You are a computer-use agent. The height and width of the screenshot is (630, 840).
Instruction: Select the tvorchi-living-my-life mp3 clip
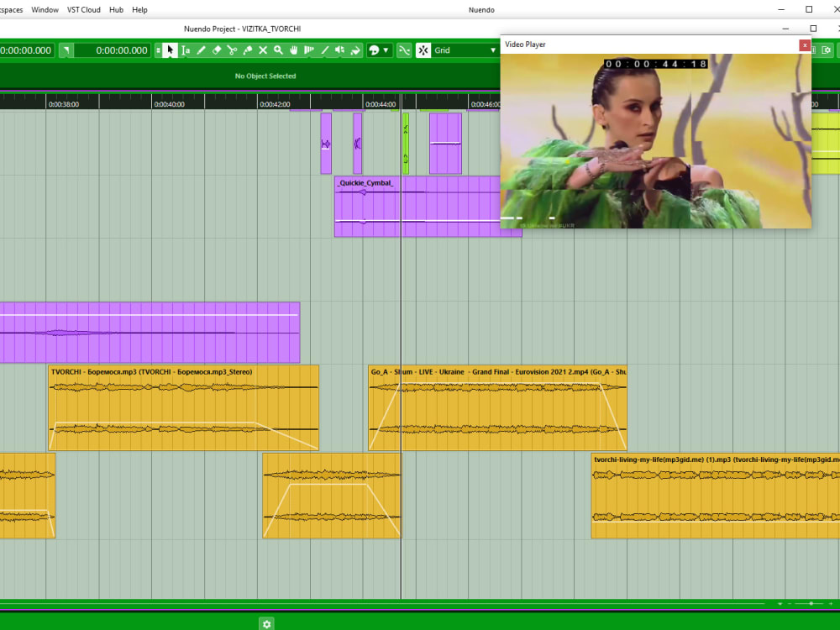pos(715,496)
